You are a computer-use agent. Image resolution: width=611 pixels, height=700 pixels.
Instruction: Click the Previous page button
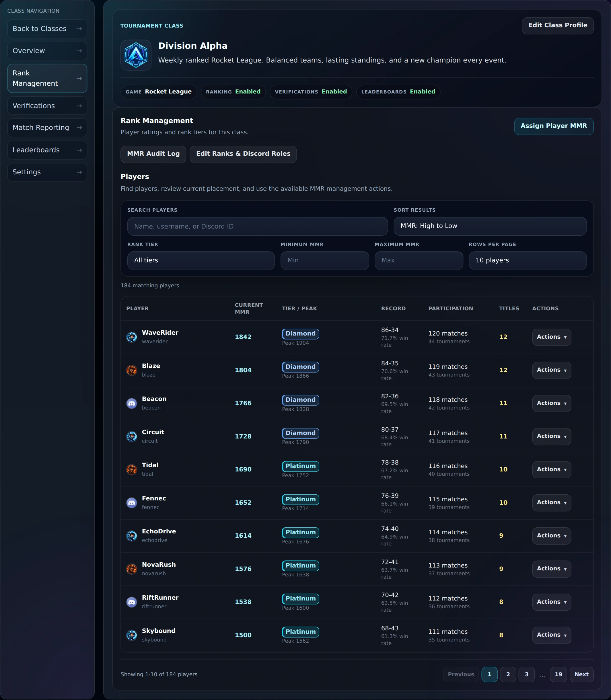click(x=461, y=674)
